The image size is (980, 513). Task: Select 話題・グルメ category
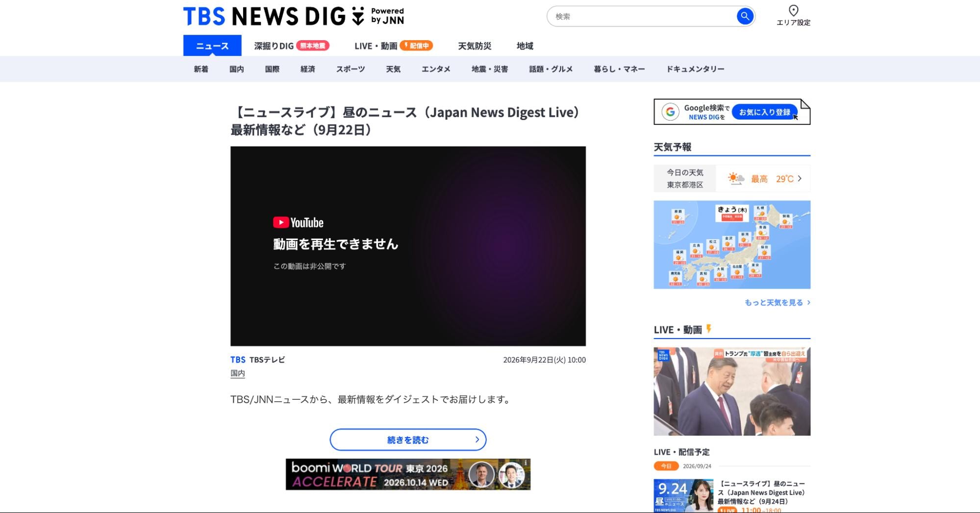pos(551,69)
